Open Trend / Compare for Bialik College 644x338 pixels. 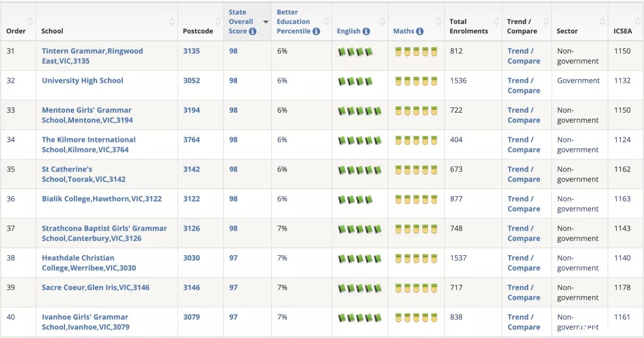[524, 204]
